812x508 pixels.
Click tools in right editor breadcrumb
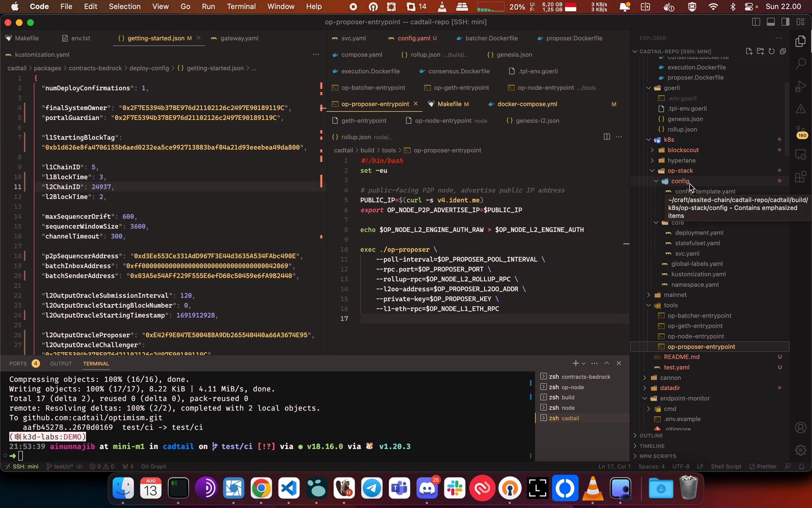389,150
